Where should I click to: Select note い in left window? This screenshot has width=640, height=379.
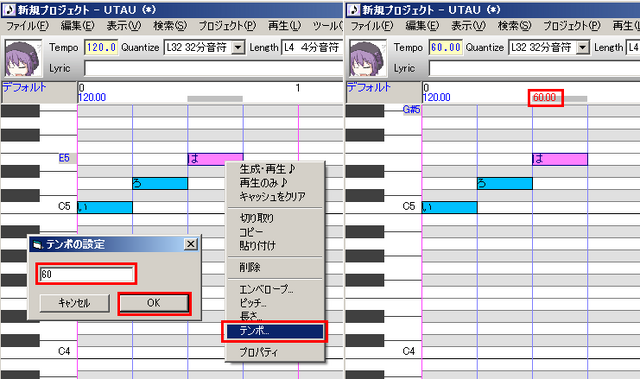105,207
